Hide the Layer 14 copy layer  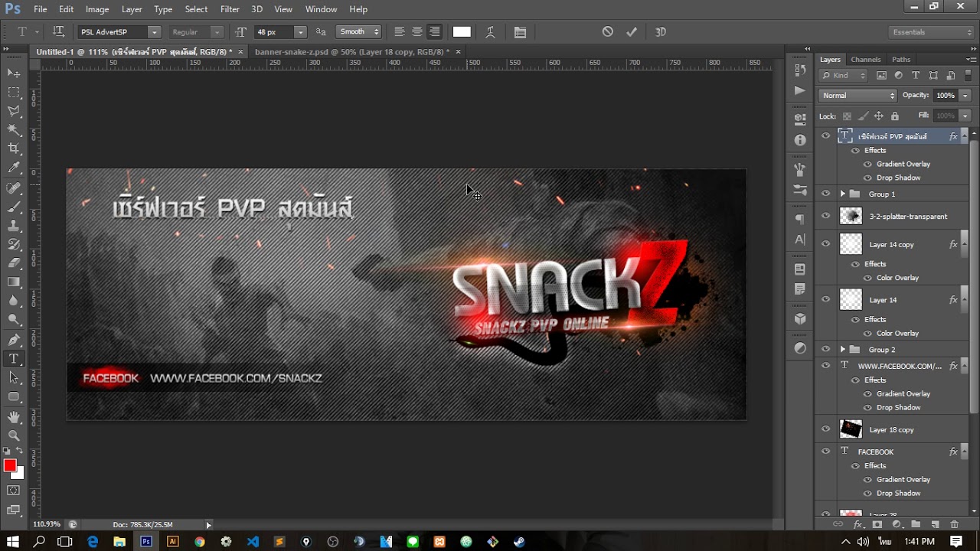(x=825, y=244)
